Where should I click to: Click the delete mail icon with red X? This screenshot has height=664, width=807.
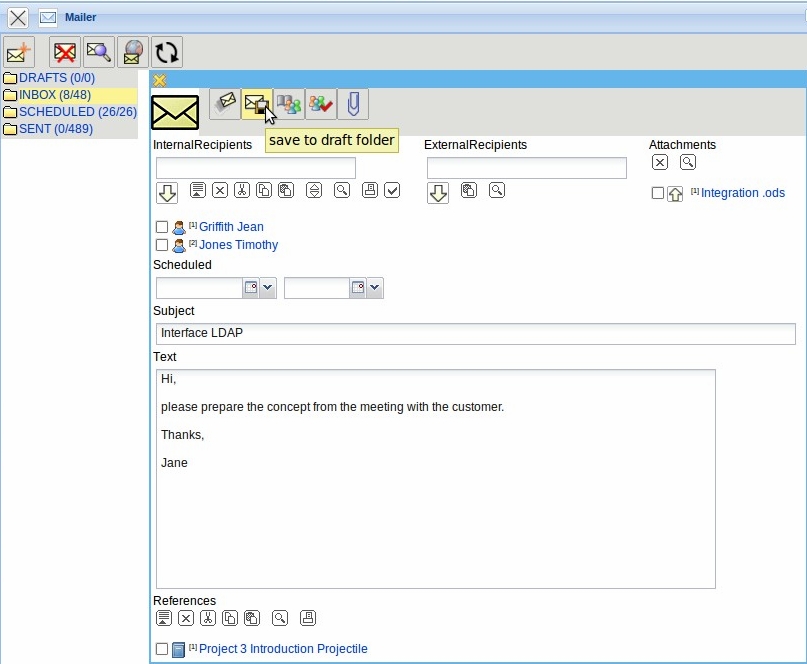(x=66, y=52)
